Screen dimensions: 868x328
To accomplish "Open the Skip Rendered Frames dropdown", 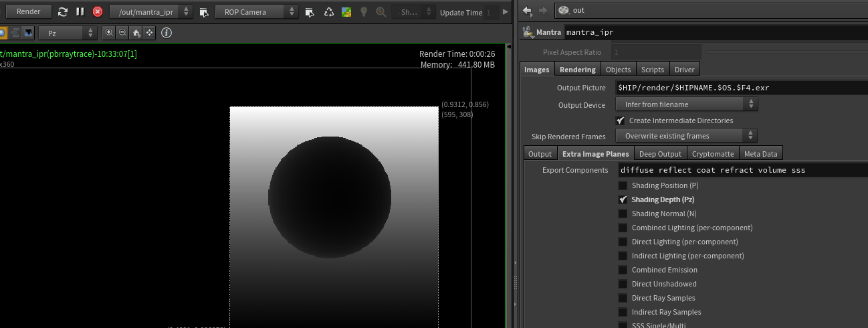I will pyautogui.click(x=687, y=136).
